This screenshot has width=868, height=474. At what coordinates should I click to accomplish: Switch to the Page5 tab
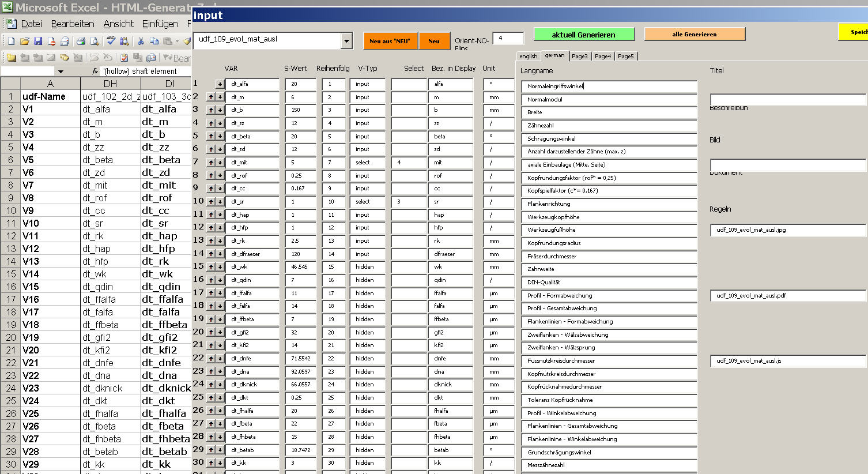[x=626, y=57]
